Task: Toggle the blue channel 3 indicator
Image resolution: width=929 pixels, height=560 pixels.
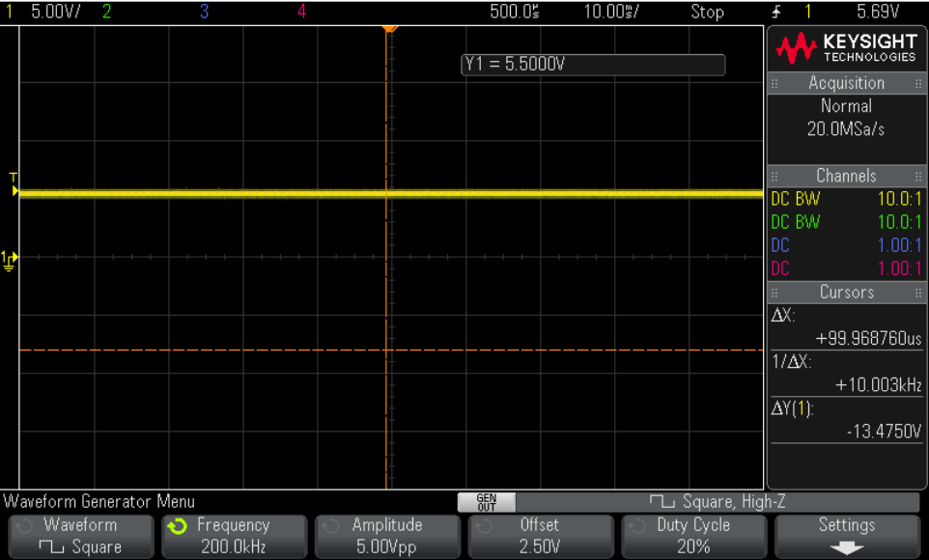Action: click(x=204, y=12)
